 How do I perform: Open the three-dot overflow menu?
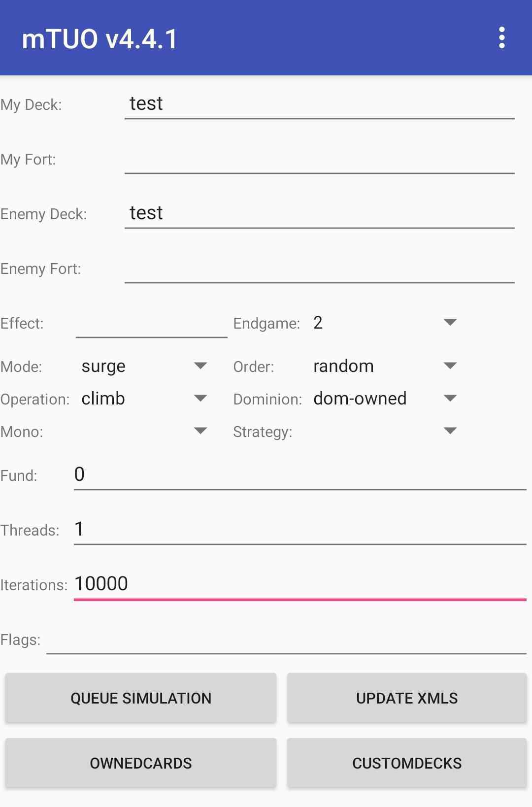[501, 38]
